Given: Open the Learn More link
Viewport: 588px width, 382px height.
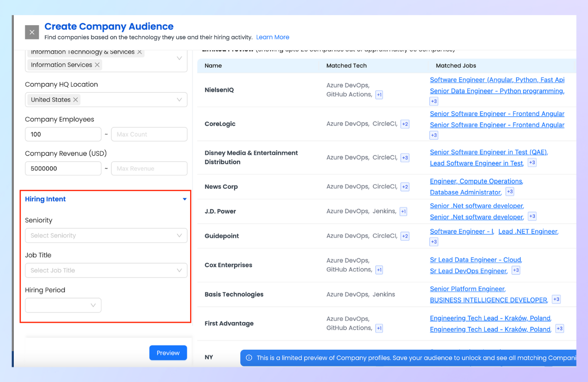Looking at the screenshot, I should (272, 37).
